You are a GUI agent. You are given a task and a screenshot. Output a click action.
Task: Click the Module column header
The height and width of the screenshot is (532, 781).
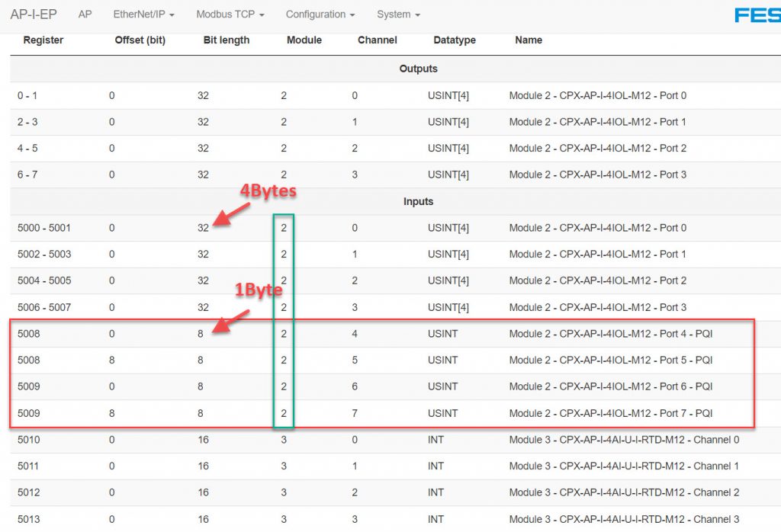tap(304, 40)
